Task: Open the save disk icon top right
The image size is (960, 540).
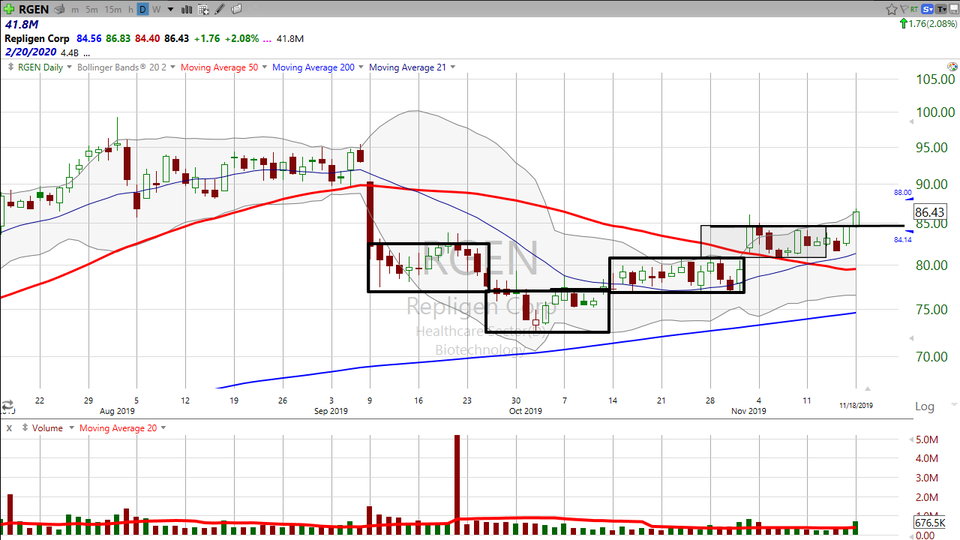Action: 953,9
